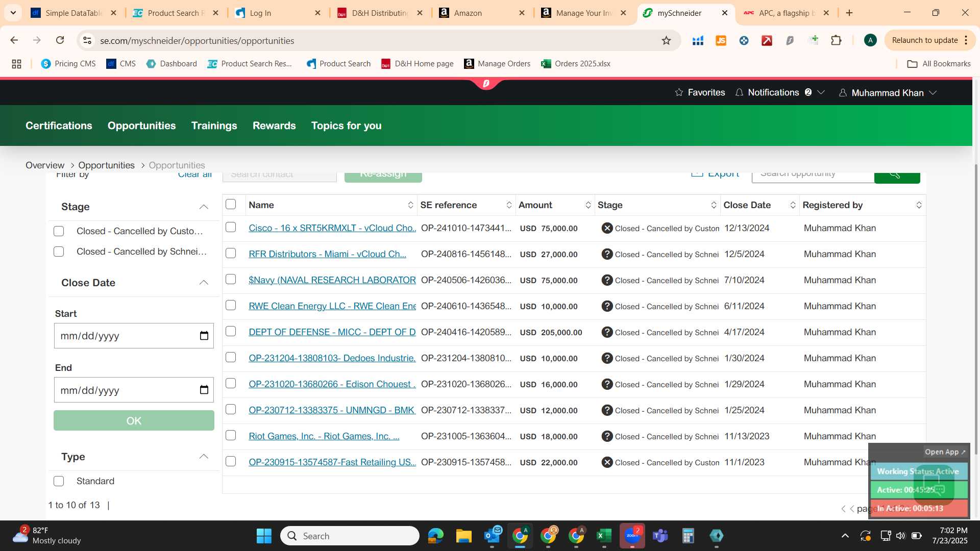The height and width of the screenshot is (551, 980).
Task: Switch to the Amazon browser tab
Action: 482,13
